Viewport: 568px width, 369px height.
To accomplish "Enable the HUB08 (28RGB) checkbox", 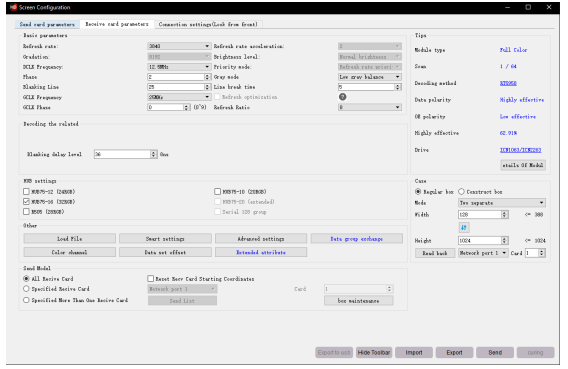I will coord(26,211).
